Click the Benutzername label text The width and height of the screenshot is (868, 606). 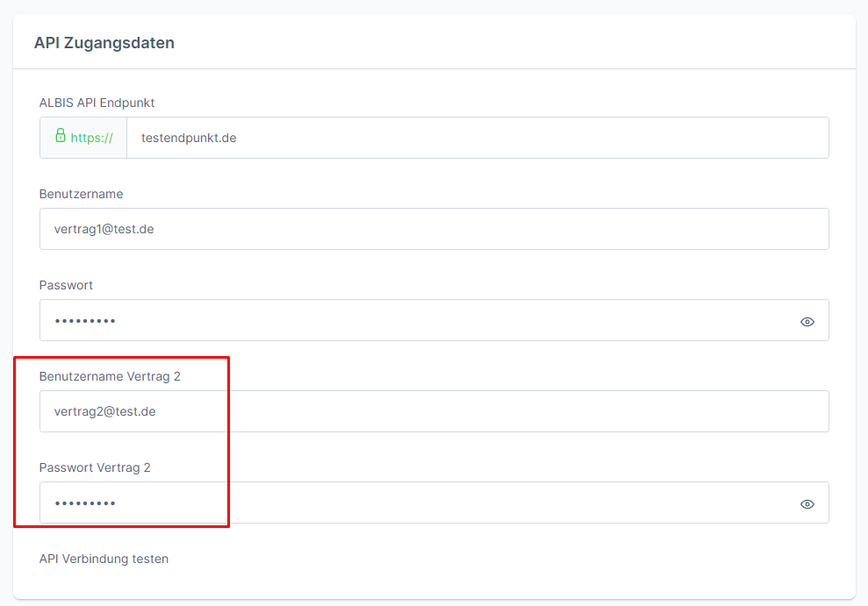click(x=81, y=194)
